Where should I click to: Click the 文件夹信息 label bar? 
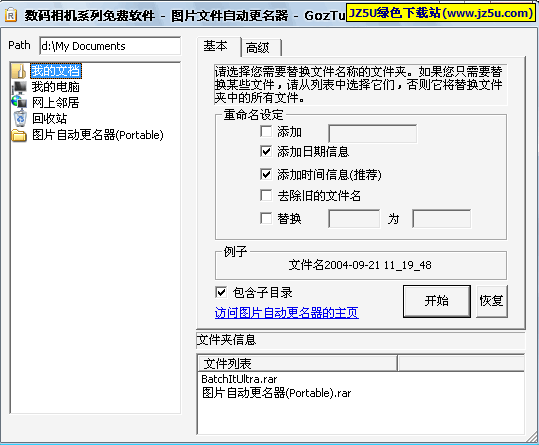(361, 340)
